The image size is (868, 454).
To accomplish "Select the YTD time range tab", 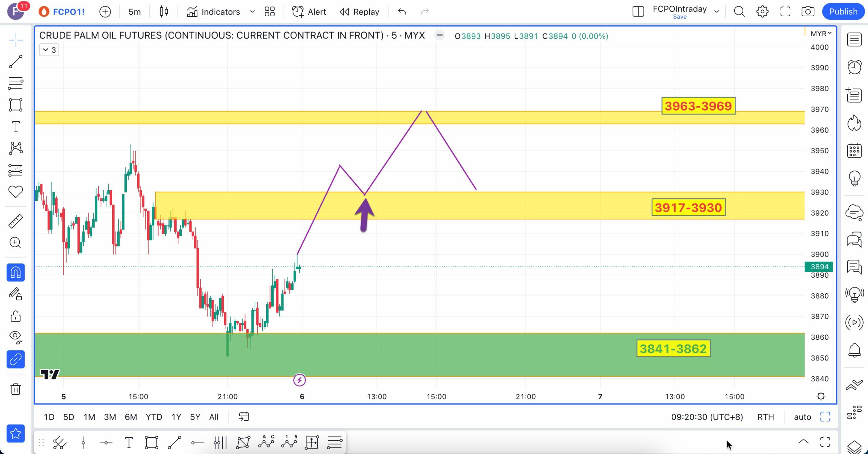I will pos(154,417).
